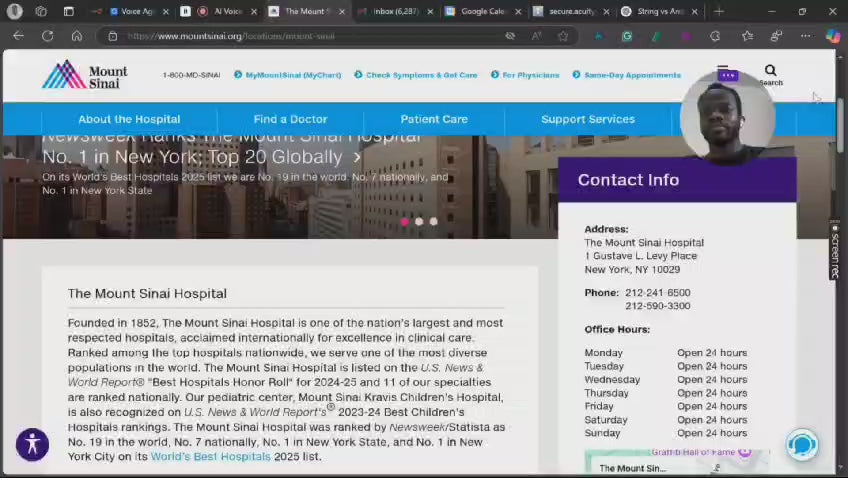Click the browser back arrow
Image resolution: width=848 pixels, height=478 pixels.
point(18,36)
